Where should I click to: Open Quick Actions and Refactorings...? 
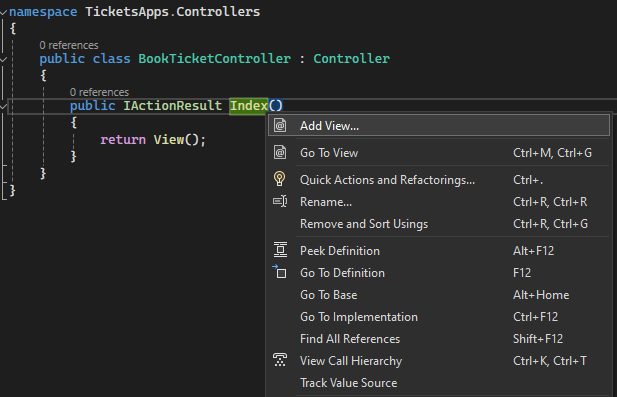439,180
